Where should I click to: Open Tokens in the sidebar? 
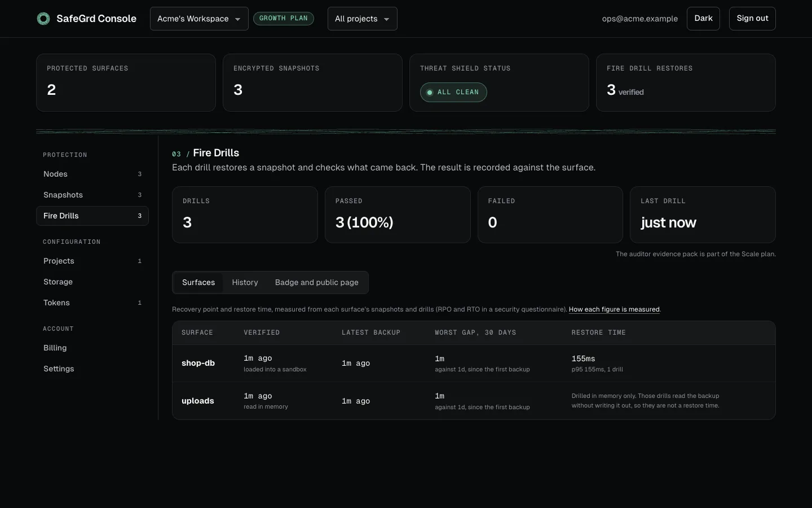92,303
